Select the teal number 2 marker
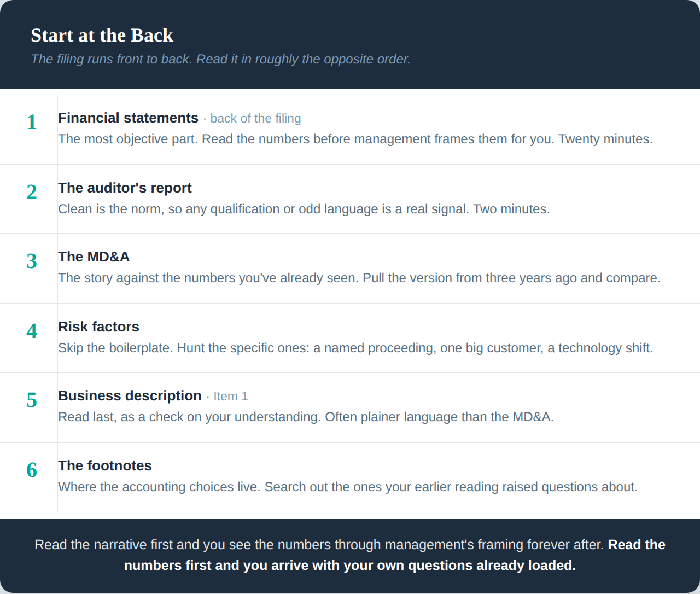The image size is (700, 594). pyautogui.click(x=32, y=192)
